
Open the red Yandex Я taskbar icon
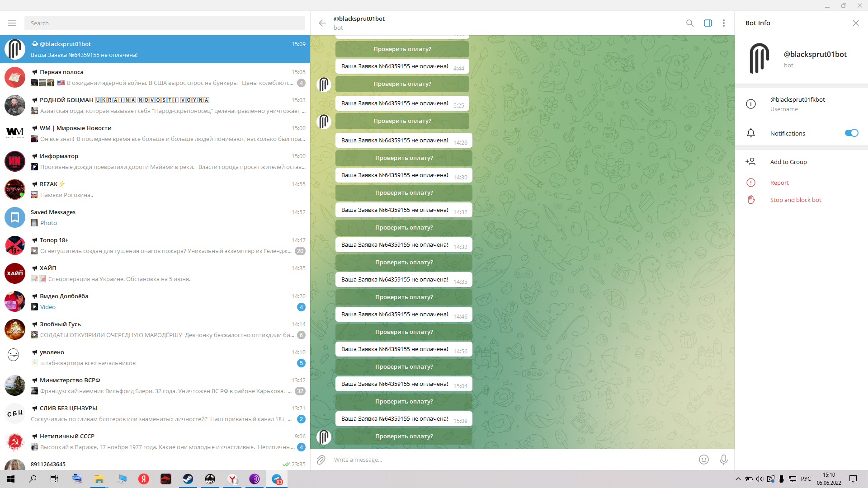pyautogui.click(x=144, y=479)
